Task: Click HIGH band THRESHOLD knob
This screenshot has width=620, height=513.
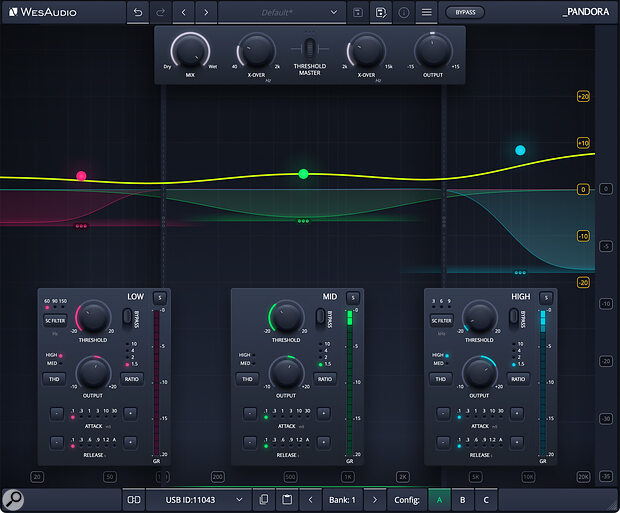Action: point(479,317)
